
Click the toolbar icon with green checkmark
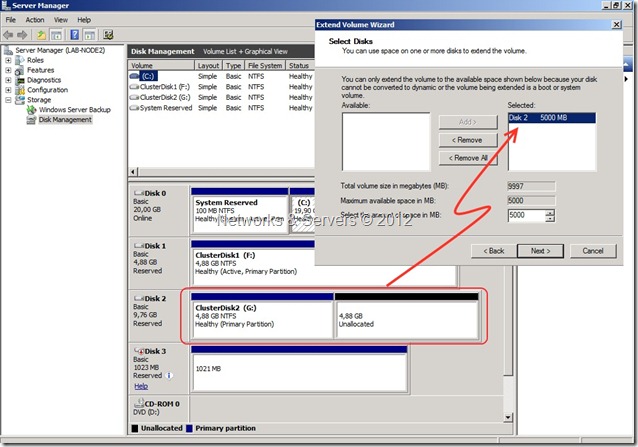point(108,35)
